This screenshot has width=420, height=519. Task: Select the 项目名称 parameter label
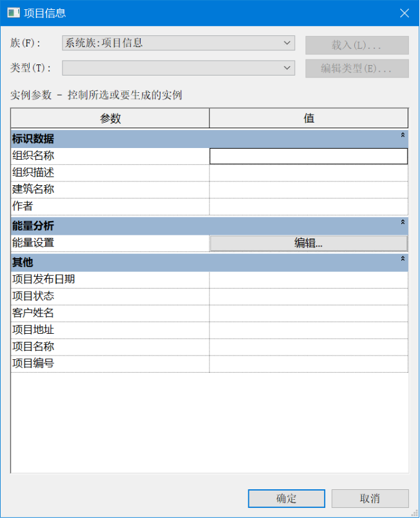(33, 347)
